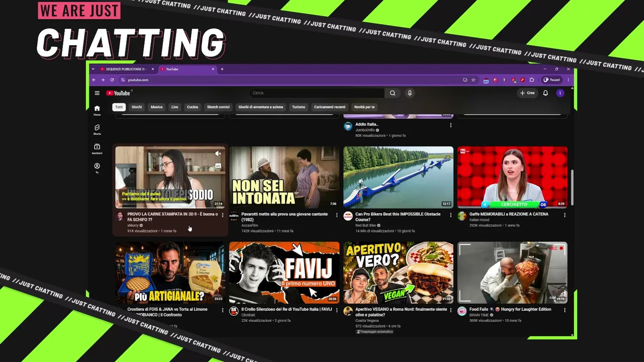This screenshot has width=644, height=362.
Task: Select Giochi di avventura e azione chip
Action: [261, 107]
